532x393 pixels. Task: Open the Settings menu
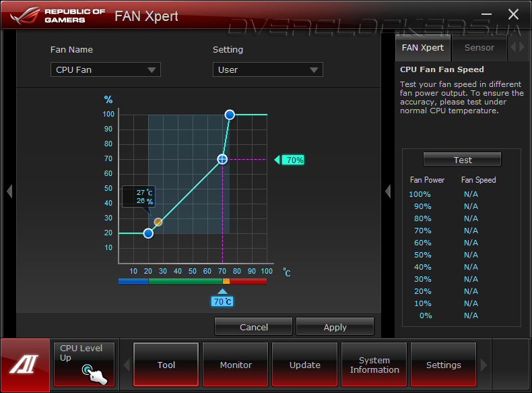(444, 365)
